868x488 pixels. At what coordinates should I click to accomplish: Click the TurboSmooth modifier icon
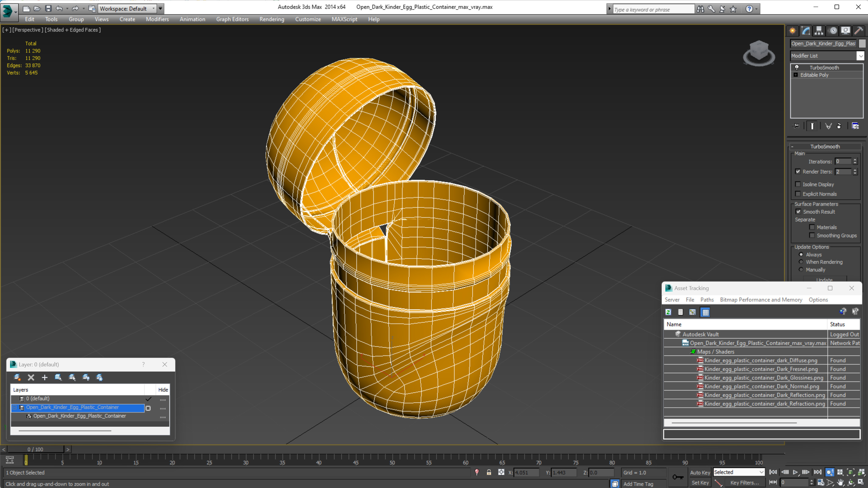click(x=798, y=66)
